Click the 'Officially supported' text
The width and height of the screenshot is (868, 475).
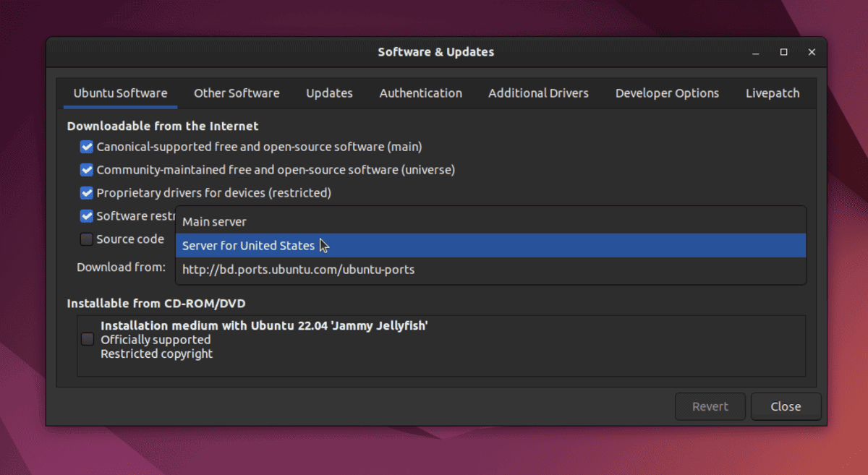(156, 340)
